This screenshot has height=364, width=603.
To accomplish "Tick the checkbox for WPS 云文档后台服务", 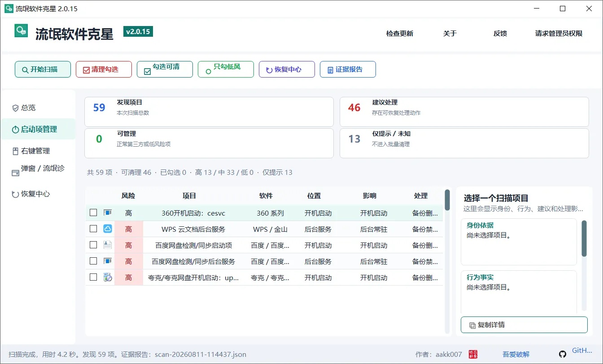I will (93, 229).
